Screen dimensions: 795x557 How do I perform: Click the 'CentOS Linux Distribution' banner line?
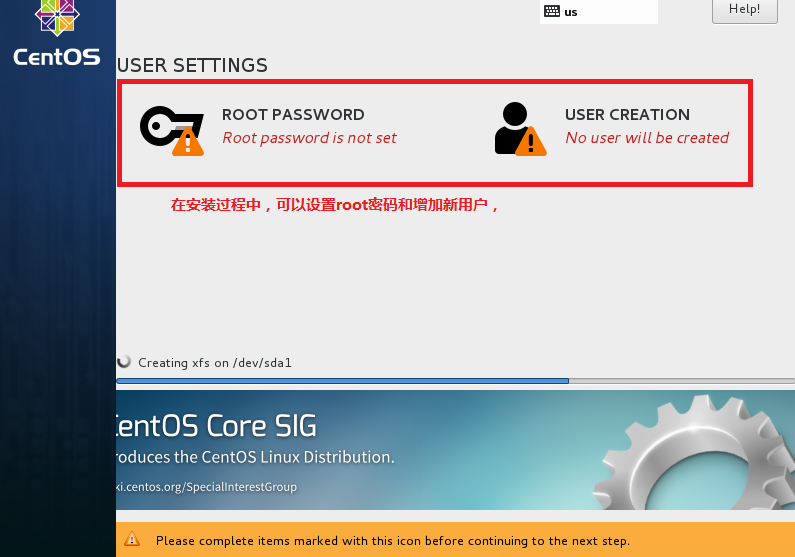tap(255, 457)
